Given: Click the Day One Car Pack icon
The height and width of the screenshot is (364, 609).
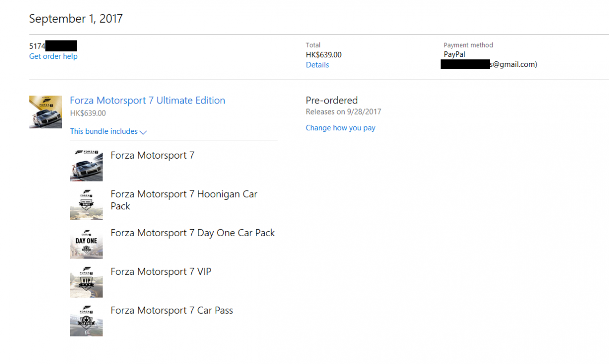Looking at the screenshot, I should [x=86, y=243].
